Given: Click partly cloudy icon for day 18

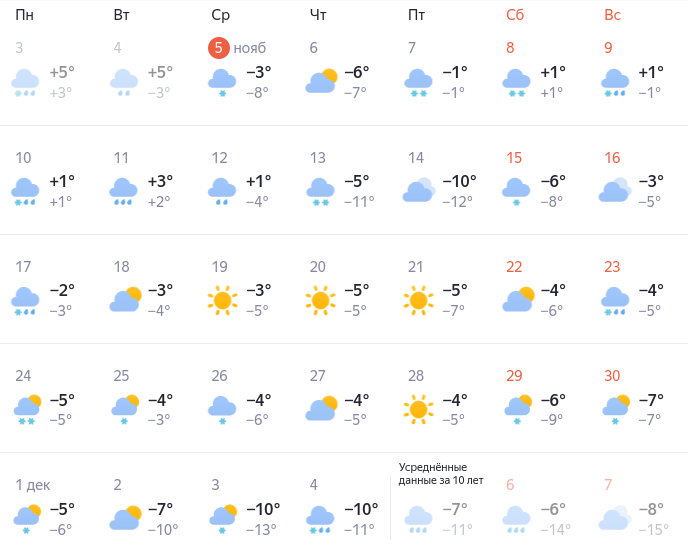Looking at the screenshot, I should coord(124,299).
